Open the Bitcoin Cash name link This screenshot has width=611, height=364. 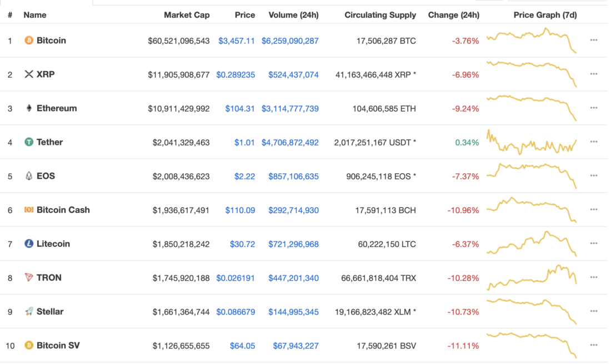point(63,210)
